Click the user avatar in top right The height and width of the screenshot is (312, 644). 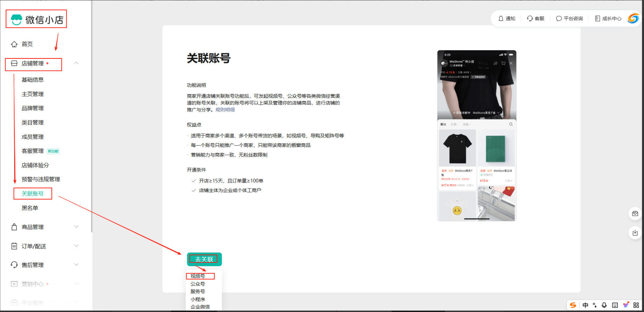[x=633, y=18]
